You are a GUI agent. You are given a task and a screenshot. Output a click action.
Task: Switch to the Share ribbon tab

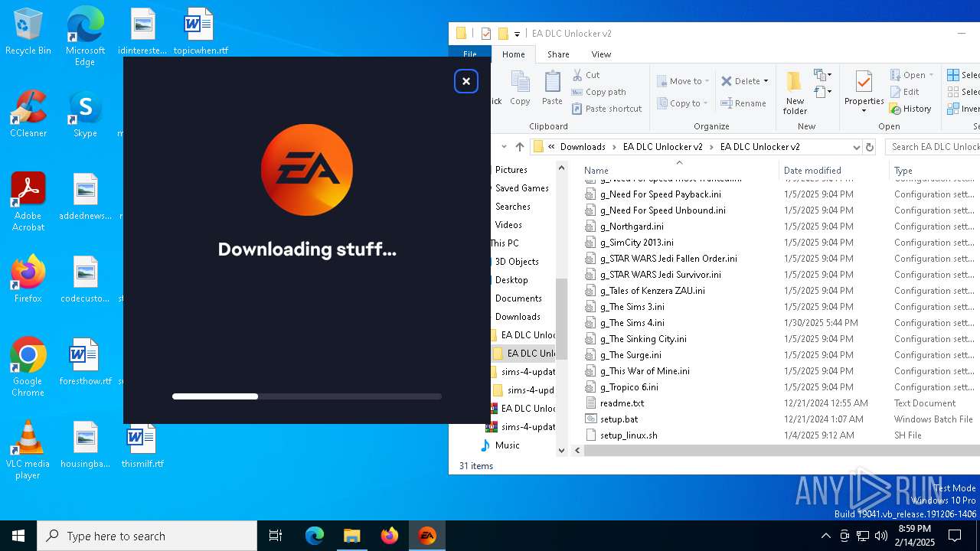(558, 54)
